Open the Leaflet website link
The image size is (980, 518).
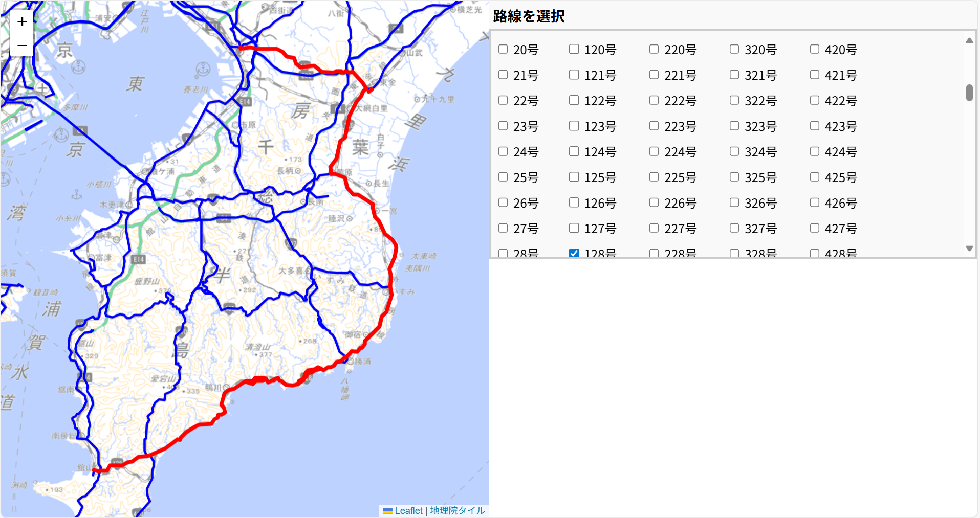pos(408,510)
